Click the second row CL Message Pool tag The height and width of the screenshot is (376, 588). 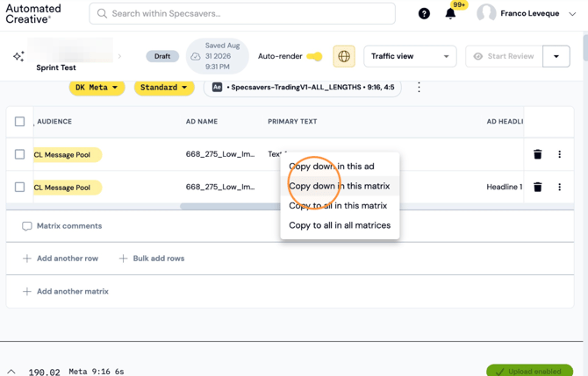pos(68,188)
